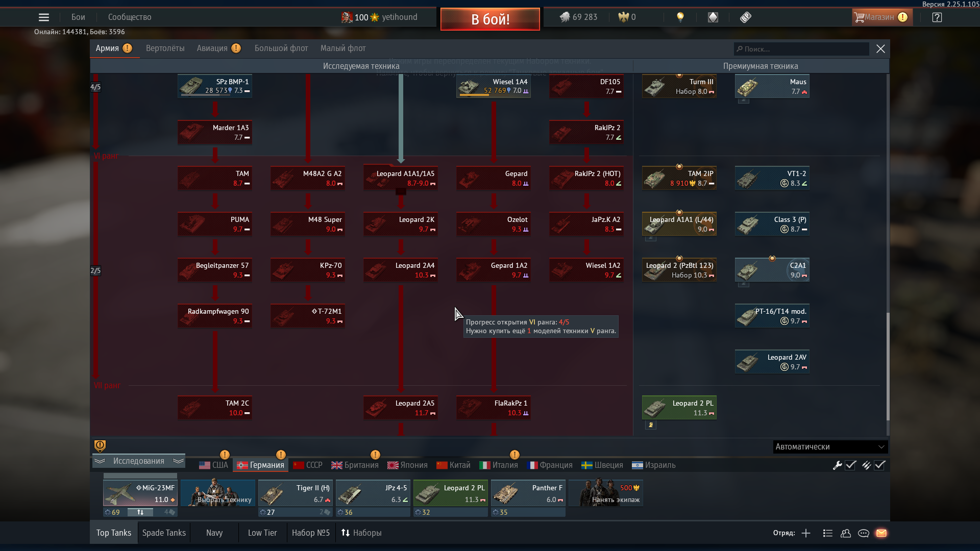This screenshot has height=551, width=980.
Task: Switch to the Navy preset
Action: 214,533
